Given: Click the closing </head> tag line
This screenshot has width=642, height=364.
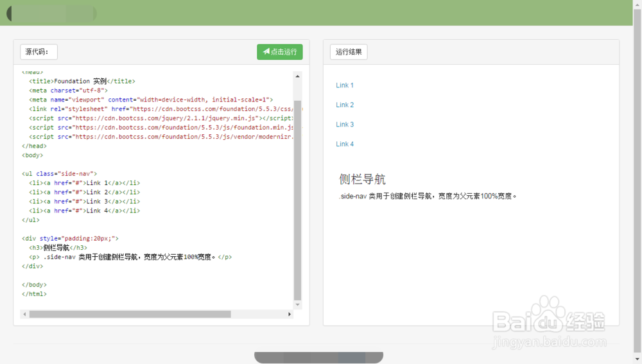Looking at the screenshot, I should pyautogui.click(x=35, y=146).
